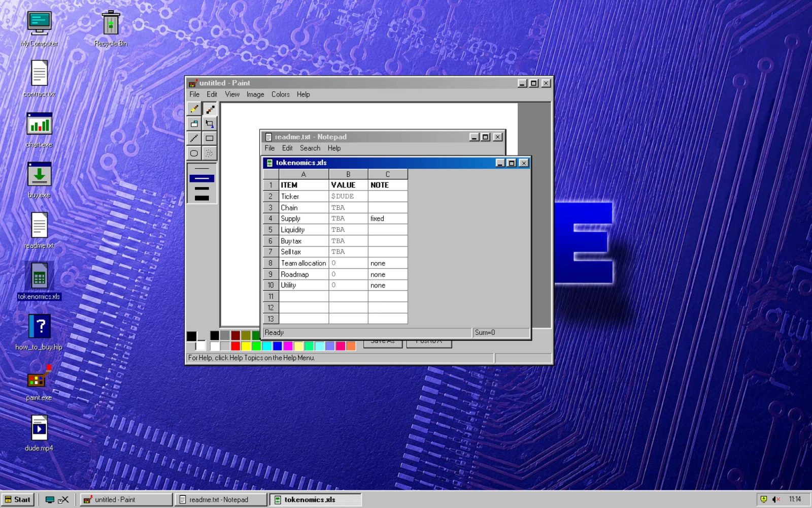Pick the magenta color swatch
Viewport: 812px width, 508px height.
[288, 346]
